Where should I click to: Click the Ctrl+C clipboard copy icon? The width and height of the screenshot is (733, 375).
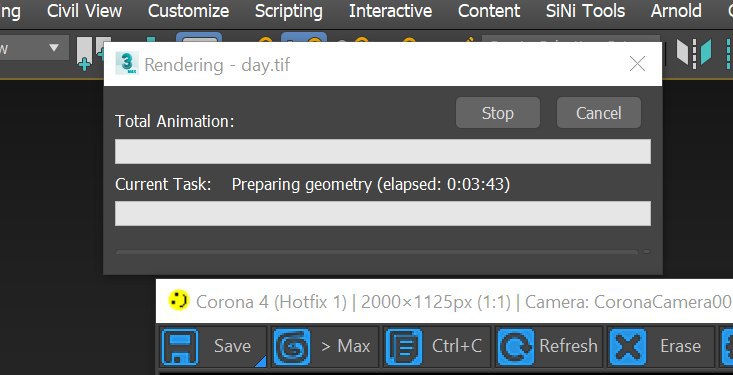click(x=404, y=346)
